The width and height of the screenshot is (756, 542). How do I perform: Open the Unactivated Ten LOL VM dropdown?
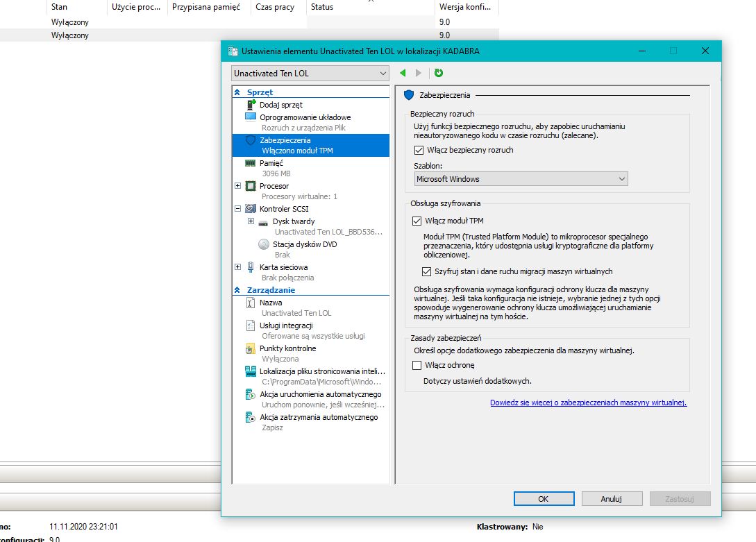click(x=310, y=74)
